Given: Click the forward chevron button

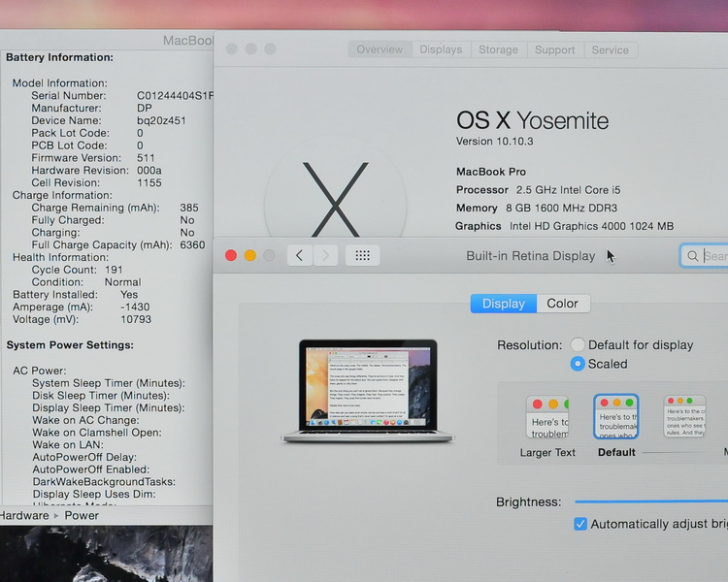Looking at the screenshot, I should point(325,256).
